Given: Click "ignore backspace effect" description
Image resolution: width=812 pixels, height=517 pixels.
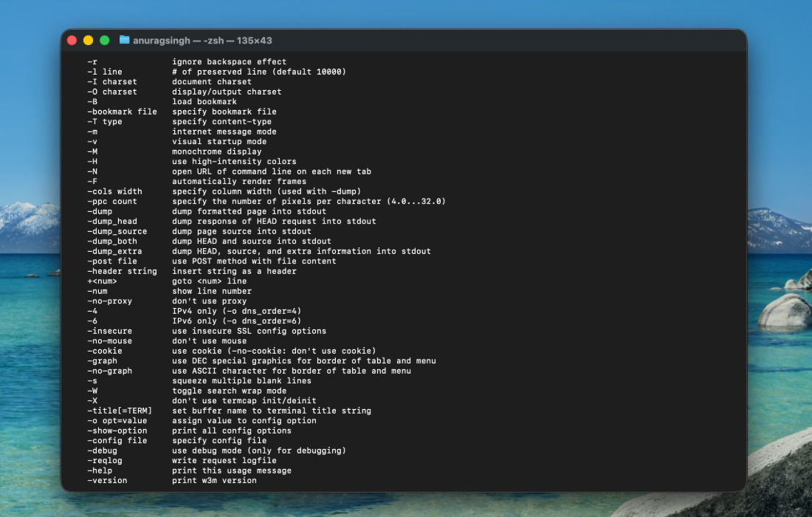Looking at the screenshot, I should pyautogui.click(x=229, y=62).
